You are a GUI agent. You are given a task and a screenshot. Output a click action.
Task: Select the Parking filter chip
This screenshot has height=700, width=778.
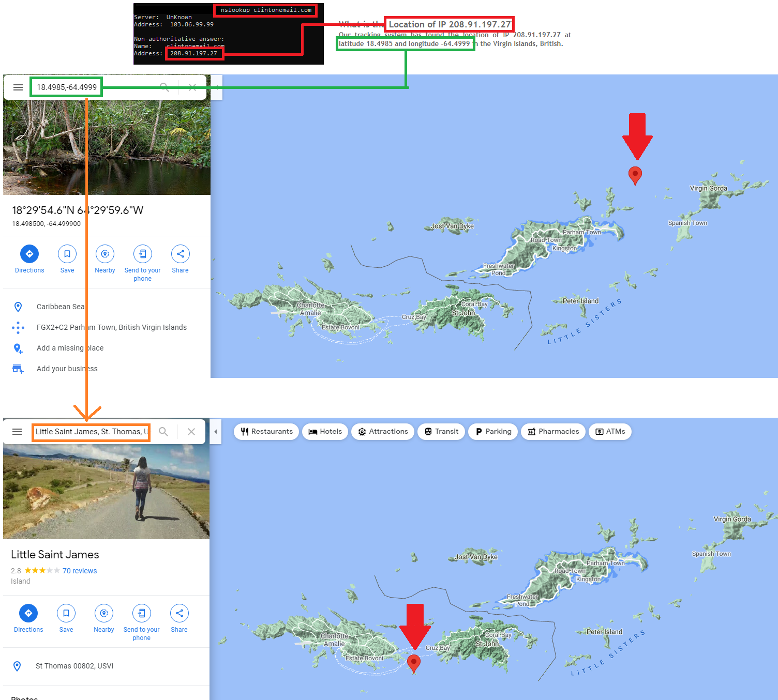[493, 432]
